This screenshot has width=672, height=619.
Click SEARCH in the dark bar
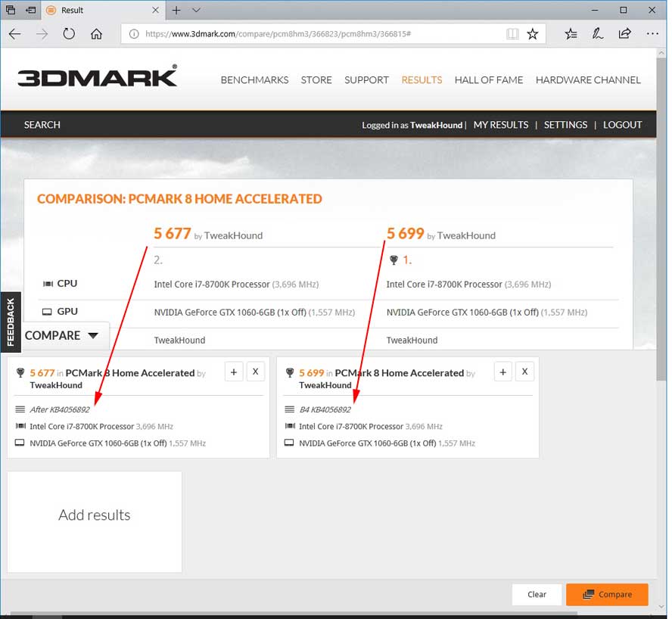(42, 125)
